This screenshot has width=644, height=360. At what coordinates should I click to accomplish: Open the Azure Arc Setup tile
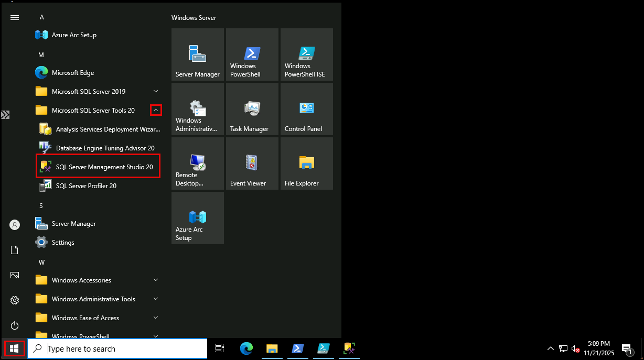197,217
